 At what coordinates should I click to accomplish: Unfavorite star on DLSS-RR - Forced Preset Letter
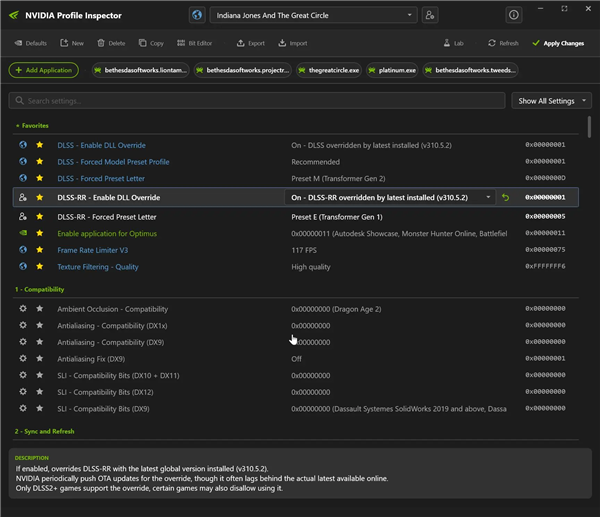tap(39, 217)
